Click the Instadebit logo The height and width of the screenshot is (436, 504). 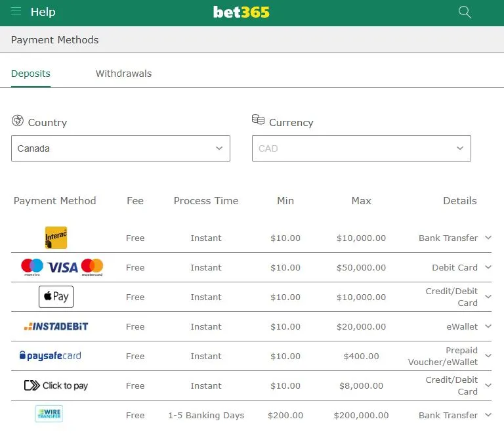[x=56, y=326]
